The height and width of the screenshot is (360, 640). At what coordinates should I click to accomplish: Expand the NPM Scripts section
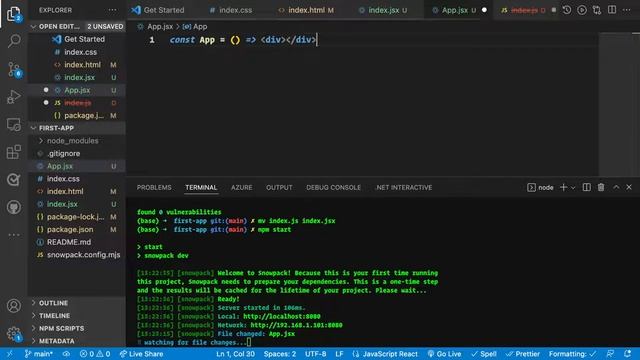click(76, 328)
